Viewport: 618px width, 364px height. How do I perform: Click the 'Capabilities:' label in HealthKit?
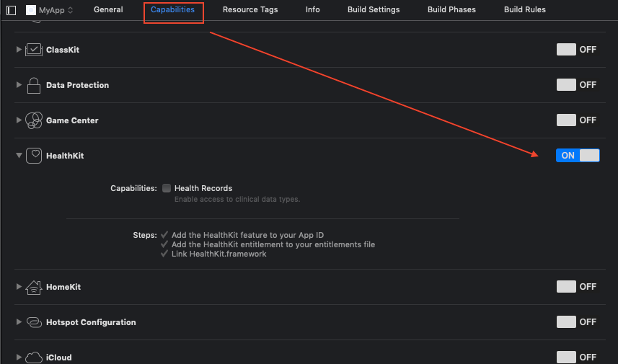pos(133,188)
